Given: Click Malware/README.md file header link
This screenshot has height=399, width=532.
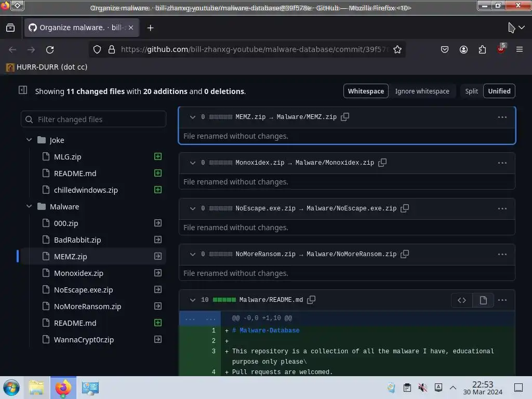Looking at the screenshot, I should tap(271, 300).
